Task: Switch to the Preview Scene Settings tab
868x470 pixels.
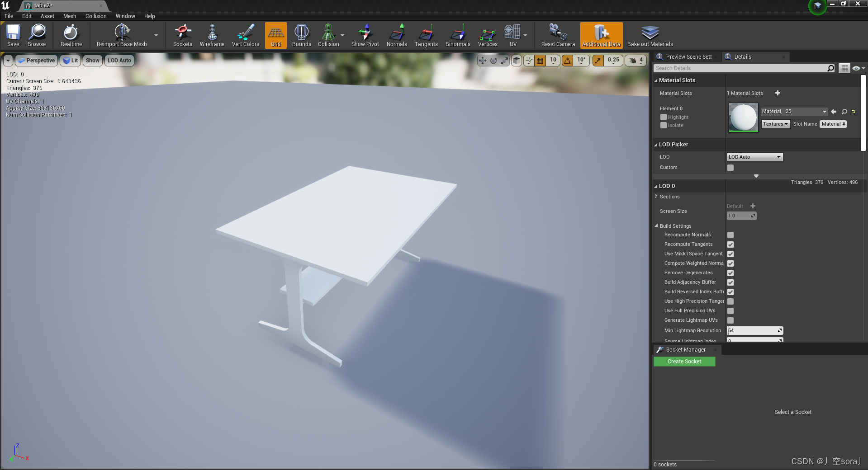Action: 687,56
